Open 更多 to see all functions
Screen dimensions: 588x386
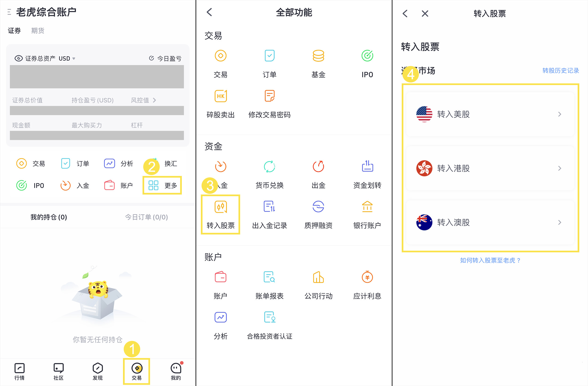pyautogui.click(x=162, y=185)
